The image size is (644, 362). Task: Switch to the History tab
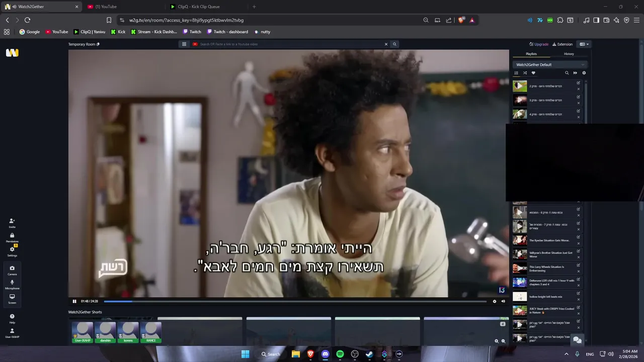point(569,54)
